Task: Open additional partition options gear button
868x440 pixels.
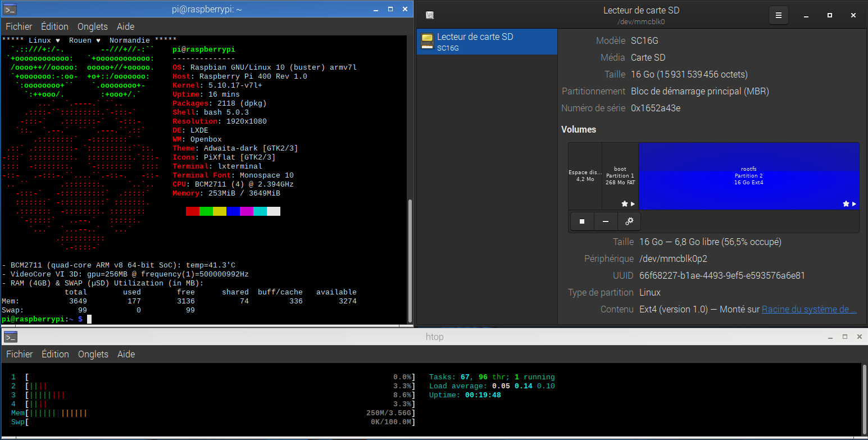Action: [629, 221]
